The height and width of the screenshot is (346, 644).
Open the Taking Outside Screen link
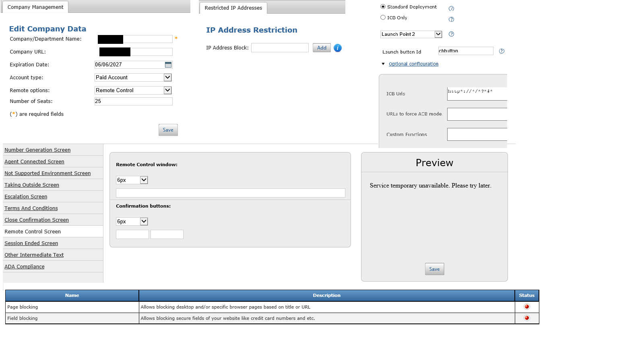[32, 185]
